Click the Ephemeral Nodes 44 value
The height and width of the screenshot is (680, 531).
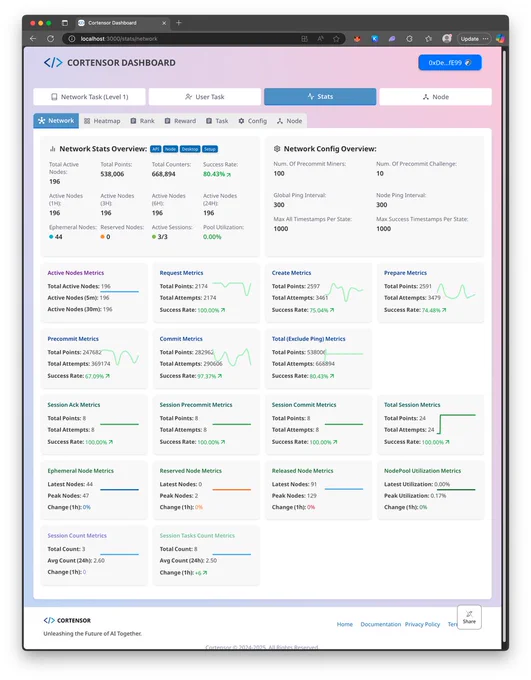pyautogui.click(x=56, y=237)
